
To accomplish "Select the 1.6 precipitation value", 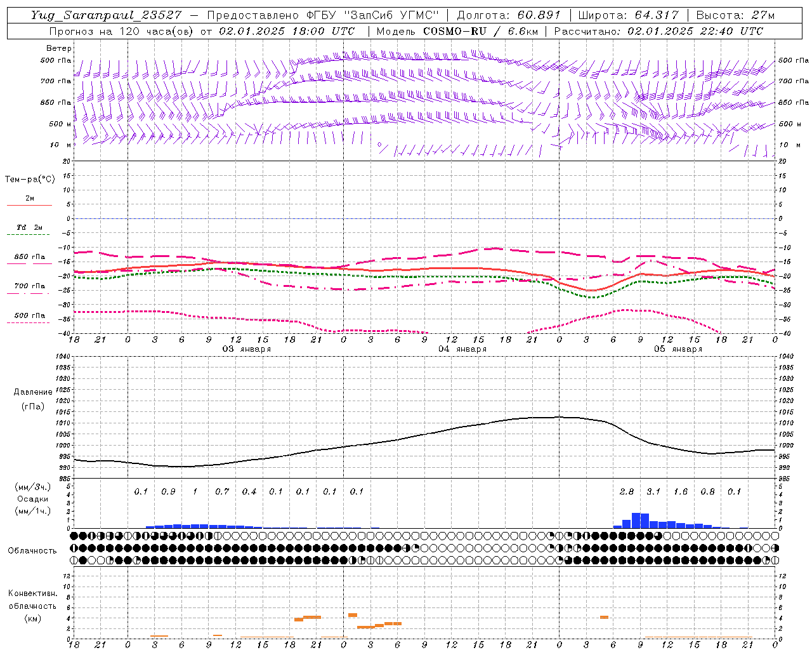I will click(x=681, y=492).
